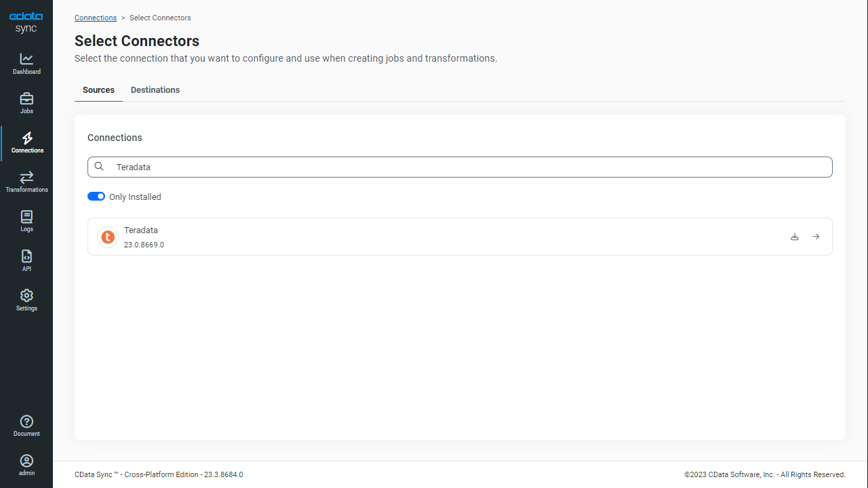
Task: Click the version 23.0.8669.0 text
Action: point(144,245)
